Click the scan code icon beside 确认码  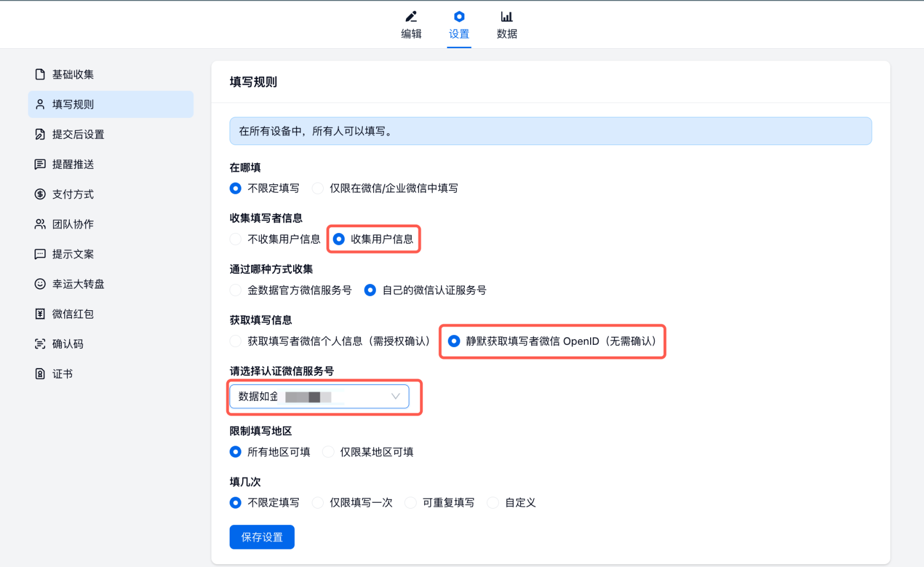[40, 344]
